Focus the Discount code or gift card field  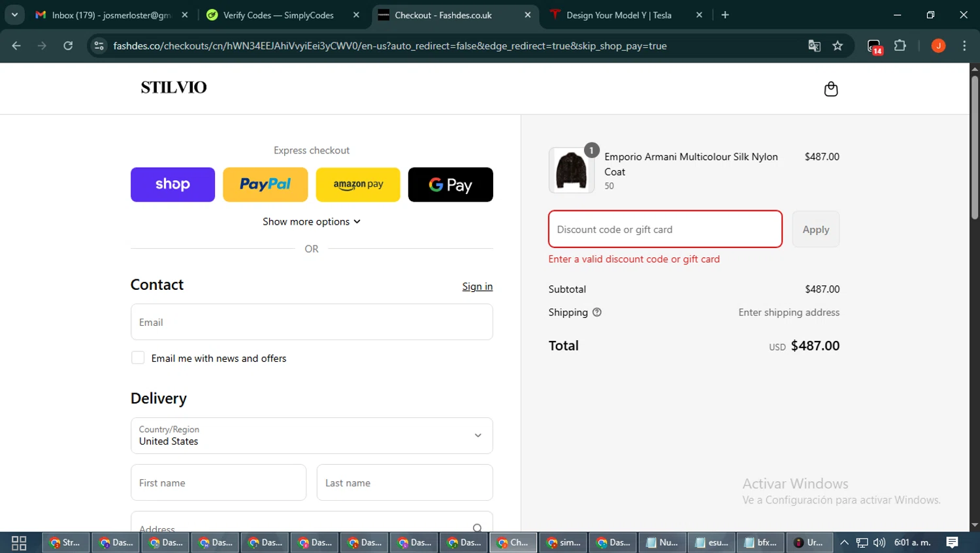tap(665, 229)
